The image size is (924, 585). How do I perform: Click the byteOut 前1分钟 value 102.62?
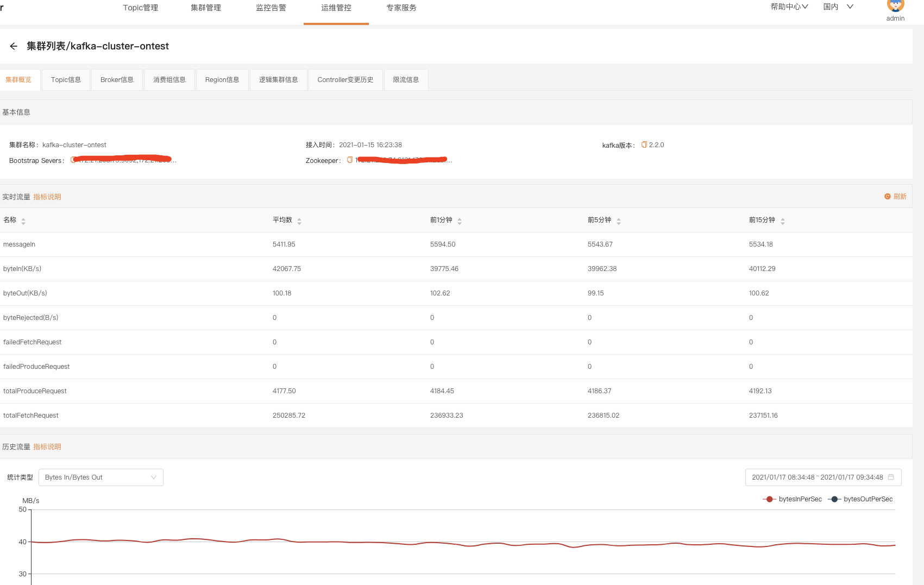(x=440, y=293)
